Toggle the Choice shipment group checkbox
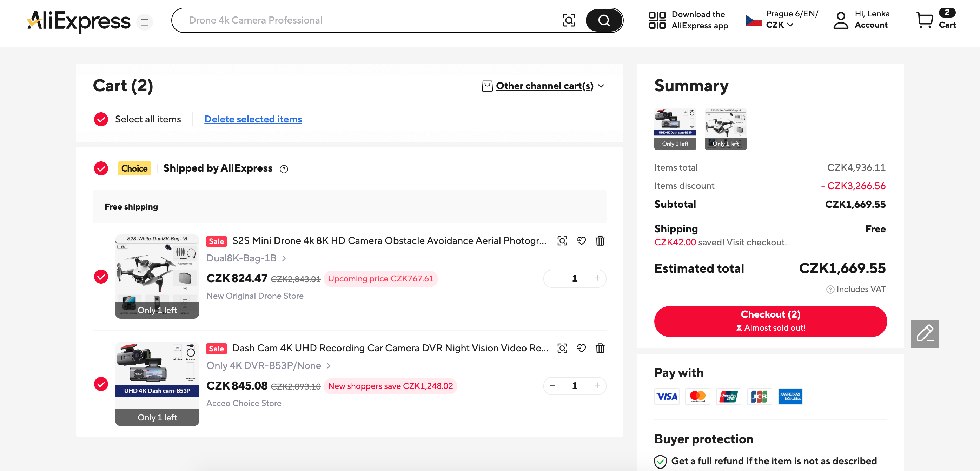 tap(101, 168)
